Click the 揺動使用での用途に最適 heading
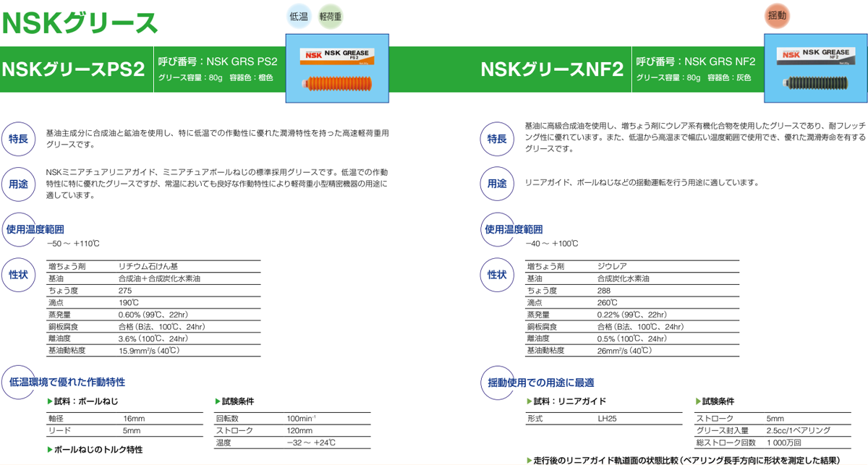Screen dimensions: 868x465 pyautogui.click(x=540, y=382)
